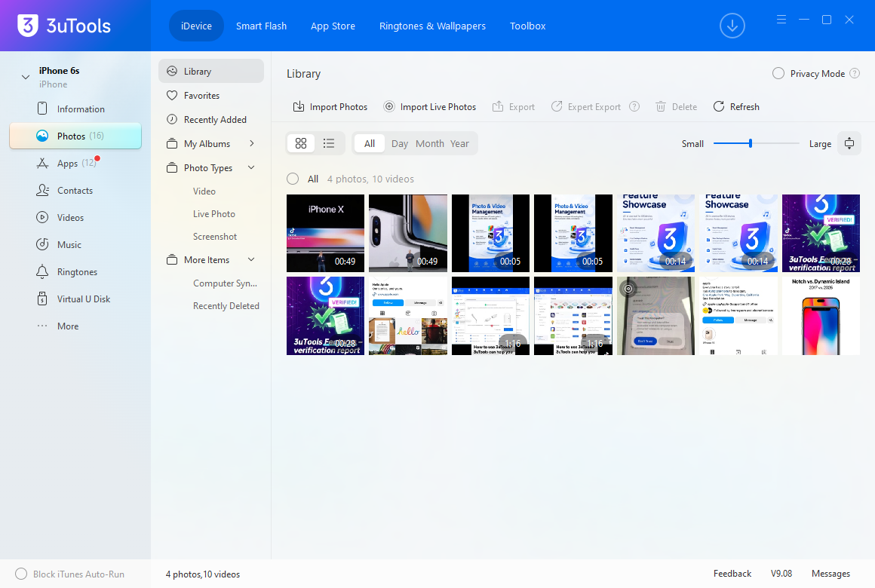Screen dimensions: 875x588
Task: Click the Information phone icon
Action: (x=42, y=109)
